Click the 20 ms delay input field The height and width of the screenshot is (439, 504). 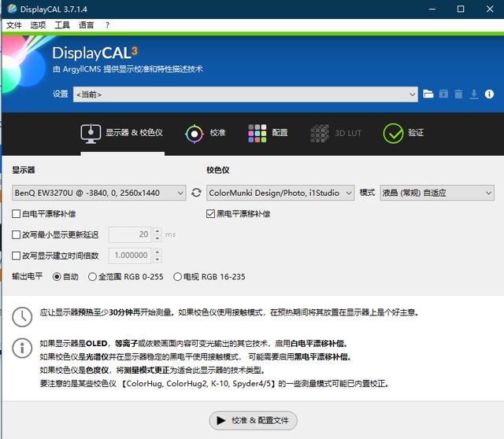coord(131,234)
